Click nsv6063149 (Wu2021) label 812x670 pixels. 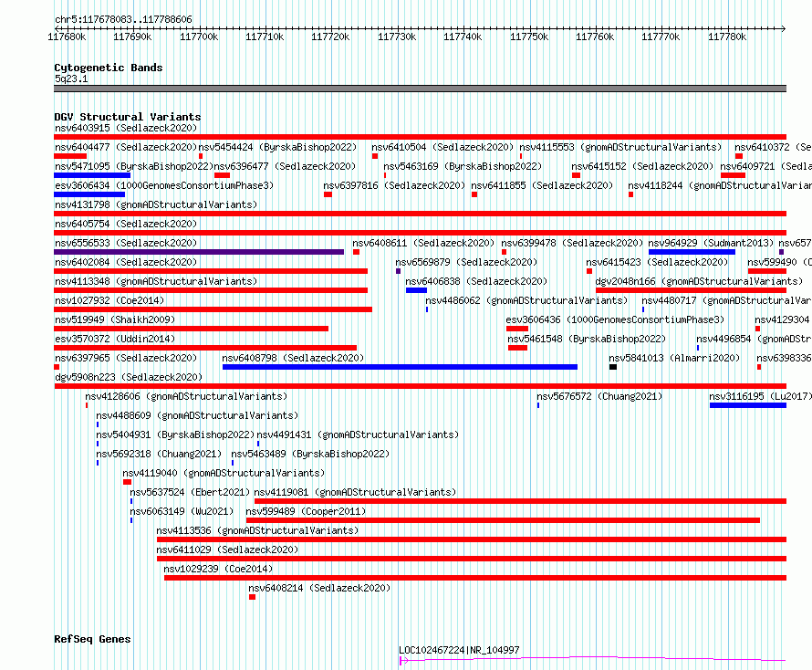[182, 511]
